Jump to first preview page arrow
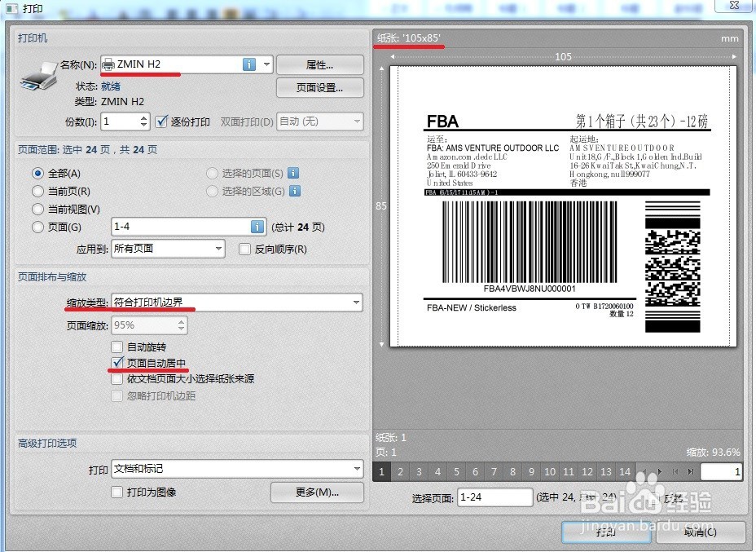This screenshot has height=552, width=756. pyautogui.click(x=675, y=472)
